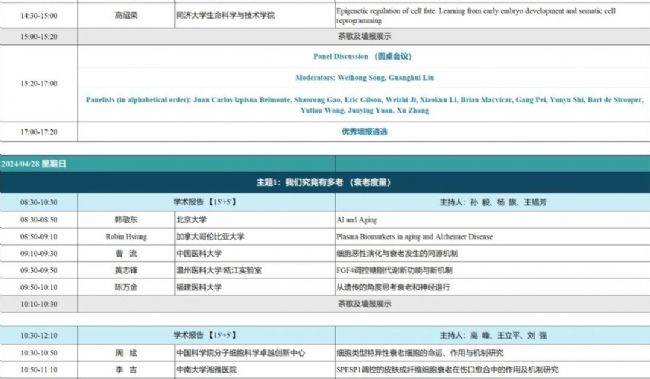Screen dimensions: 650x379
Task: Open the 优秀墙报遴选 link at 17:00-17:20
Action: pos(364,131)
